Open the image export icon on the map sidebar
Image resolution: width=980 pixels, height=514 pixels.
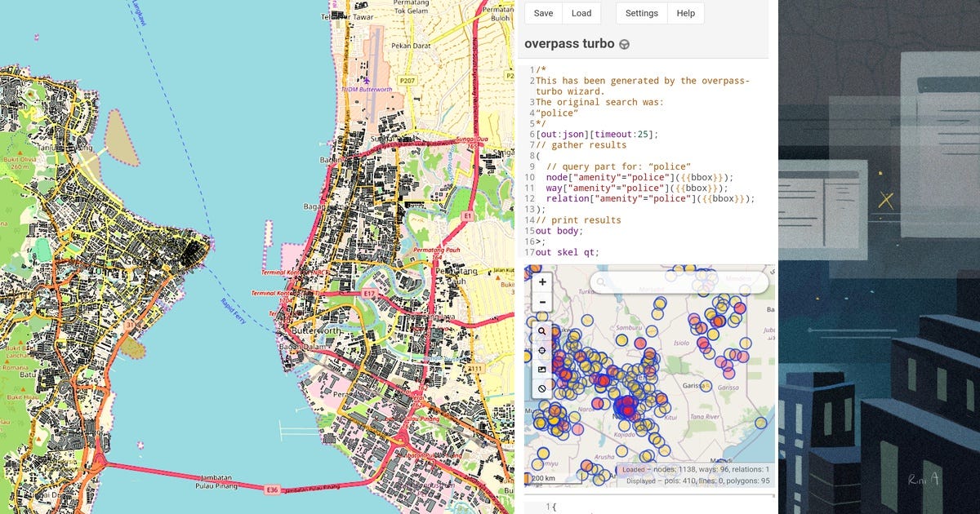click(x=542, y=370)
